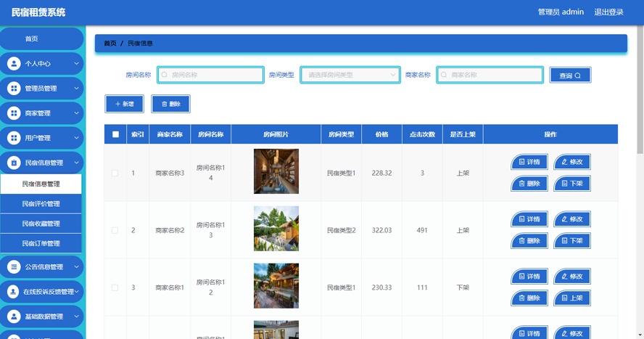Collapse 民宿信息管理 menu chevron
This screenshot has height=339, width=644.
click(76, 163)
